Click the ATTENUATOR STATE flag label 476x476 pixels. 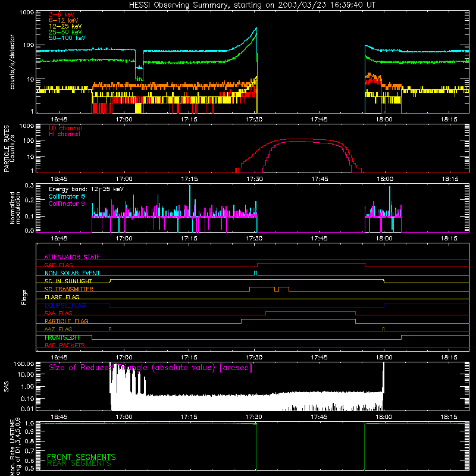[72, 257]
